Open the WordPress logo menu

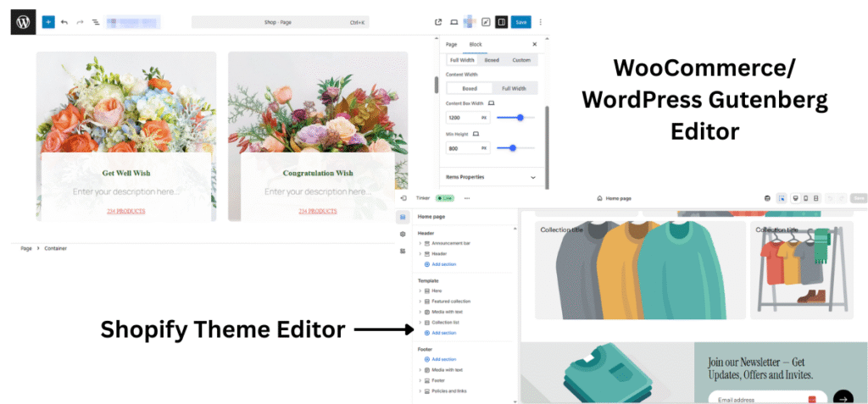pos(23,22)
